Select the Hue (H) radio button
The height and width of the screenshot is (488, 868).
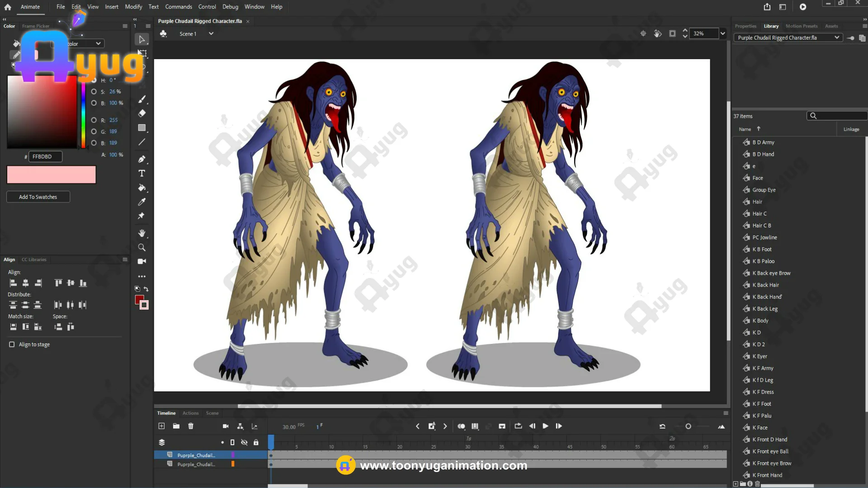94,80
